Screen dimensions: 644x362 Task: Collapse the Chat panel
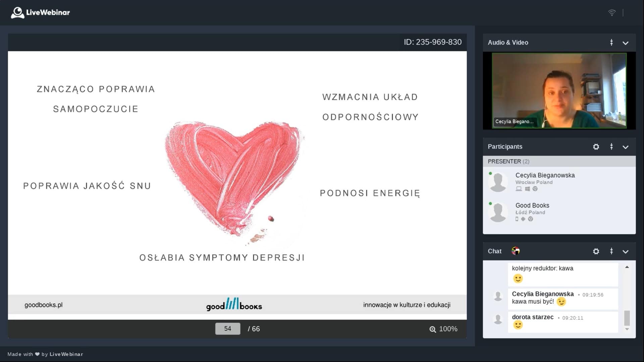(626, 252)
